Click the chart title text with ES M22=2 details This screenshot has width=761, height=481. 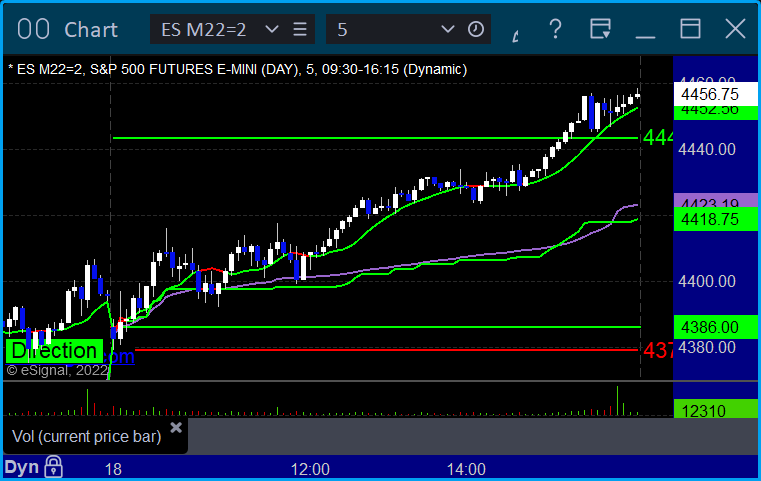tap(237, 69)
